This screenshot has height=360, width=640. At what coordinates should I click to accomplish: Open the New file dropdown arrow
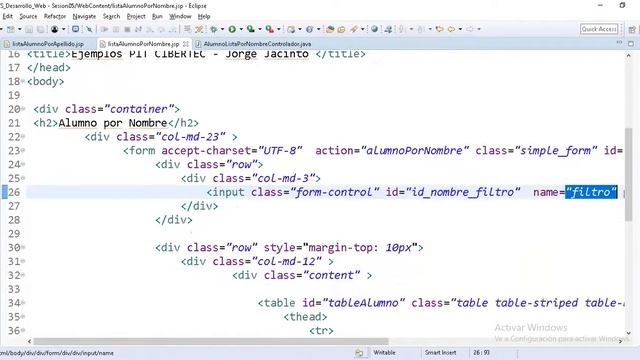[20, 29]
